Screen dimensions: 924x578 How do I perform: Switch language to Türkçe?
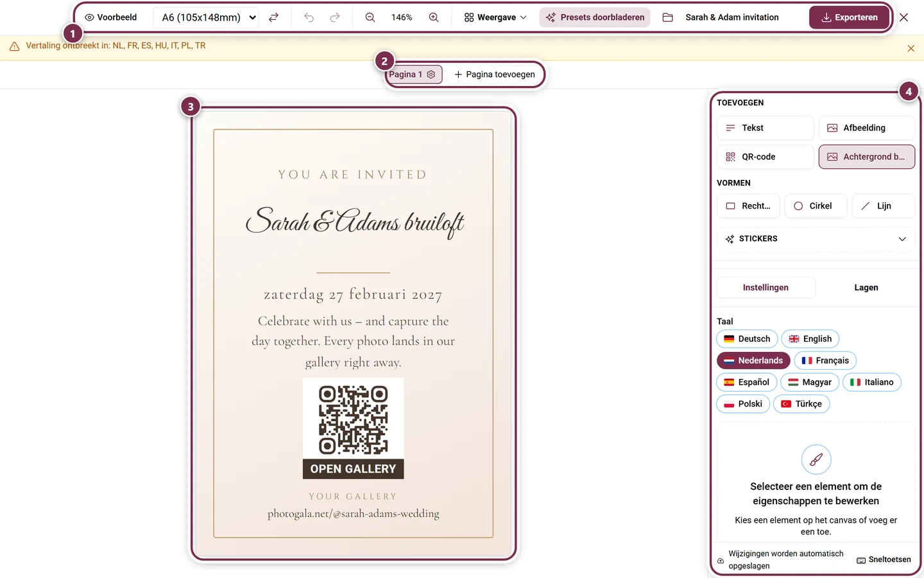(x=801, y=404)
